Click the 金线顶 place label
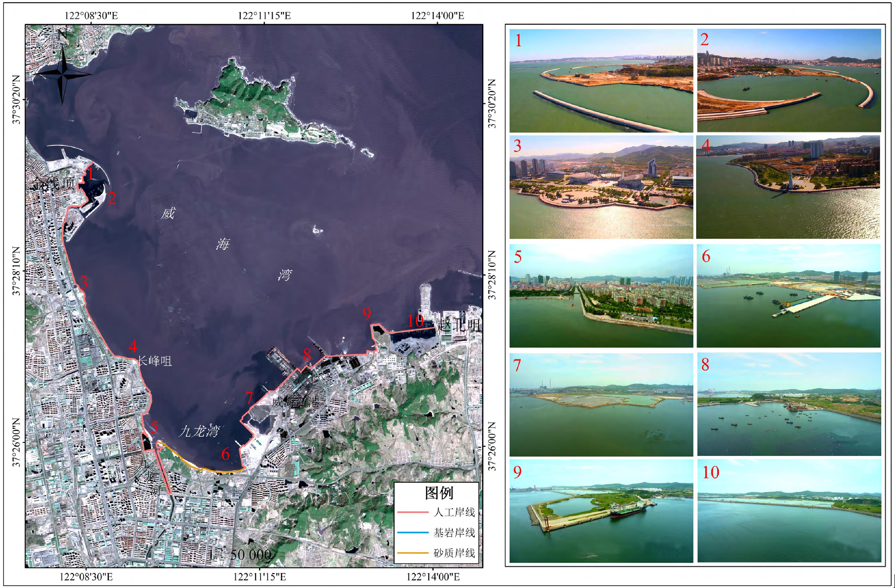This screenshot has width=895, height=588. coord(54,183)
